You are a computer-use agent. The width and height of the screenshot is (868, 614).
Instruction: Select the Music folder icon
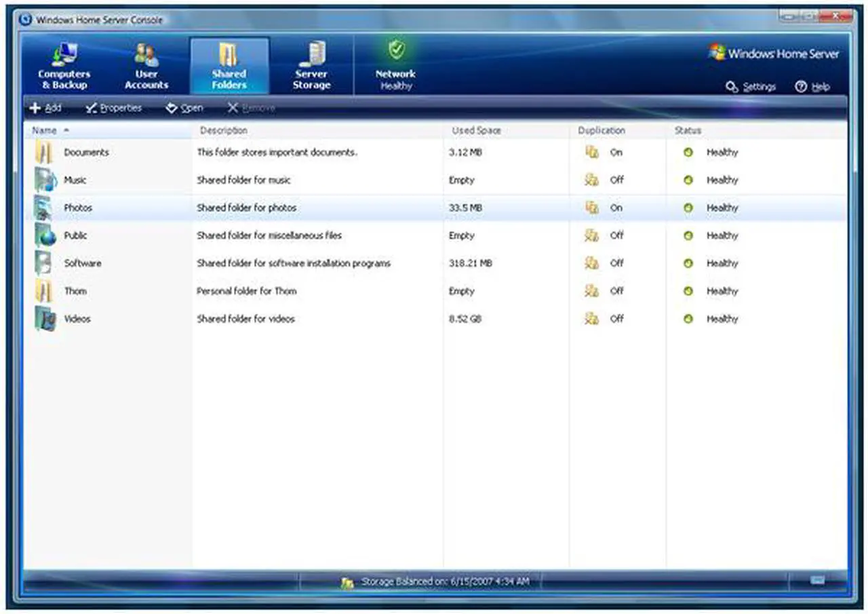[45, 180]
